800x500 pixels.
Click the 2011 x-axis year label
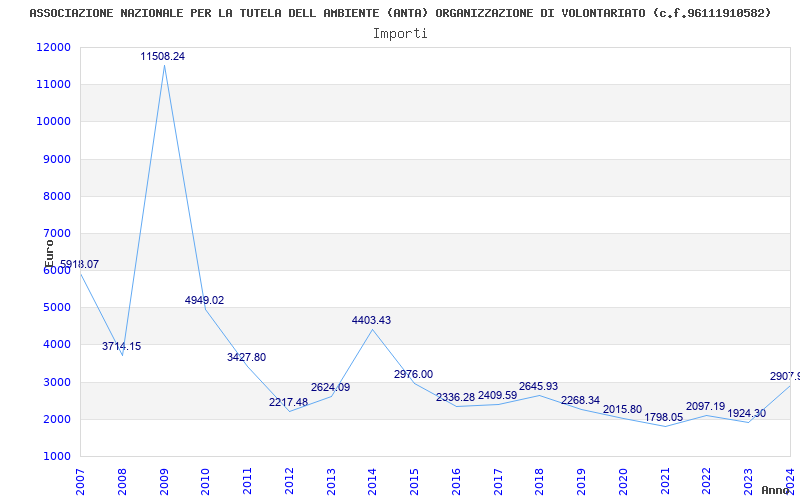[247, 481]
